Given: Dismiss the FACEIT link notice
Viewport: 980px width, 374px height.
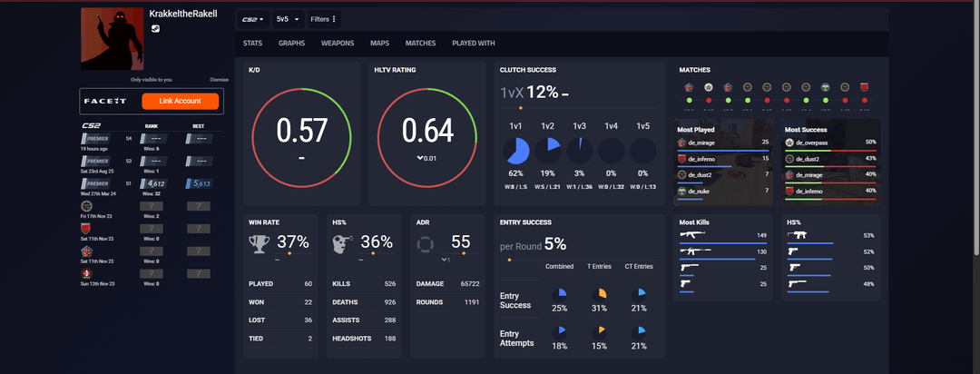Looking at the screenshot, I should point(219,80).
